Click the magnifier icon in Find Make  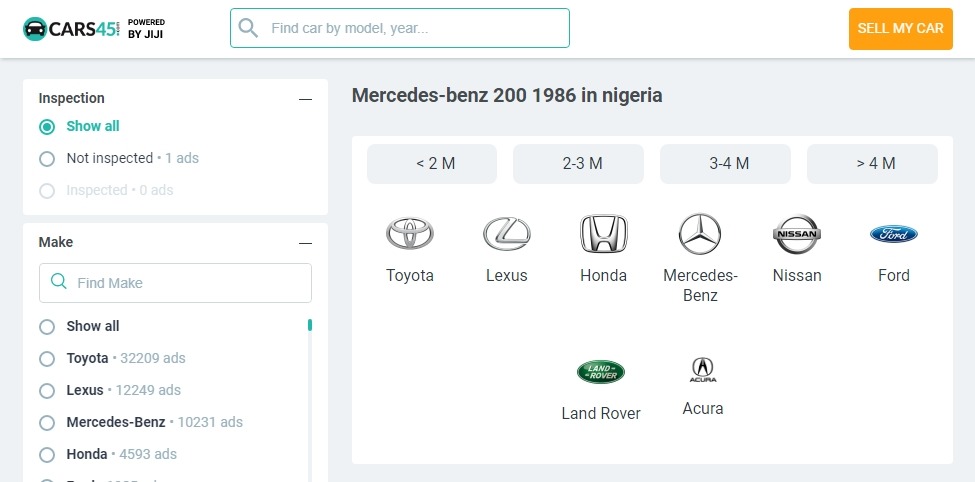pyautogui.click(x=58, y=282)
